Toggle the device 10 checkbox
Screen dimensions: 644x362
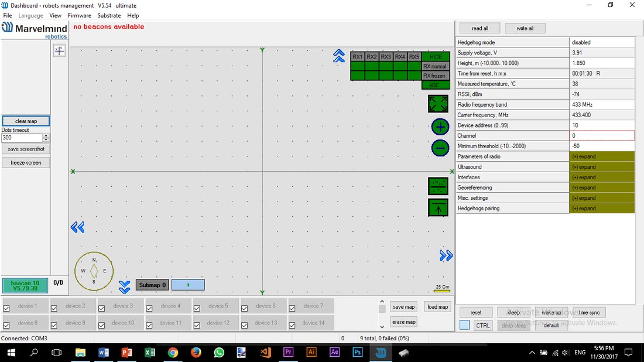pyautogui.click(x=102, y=325)
